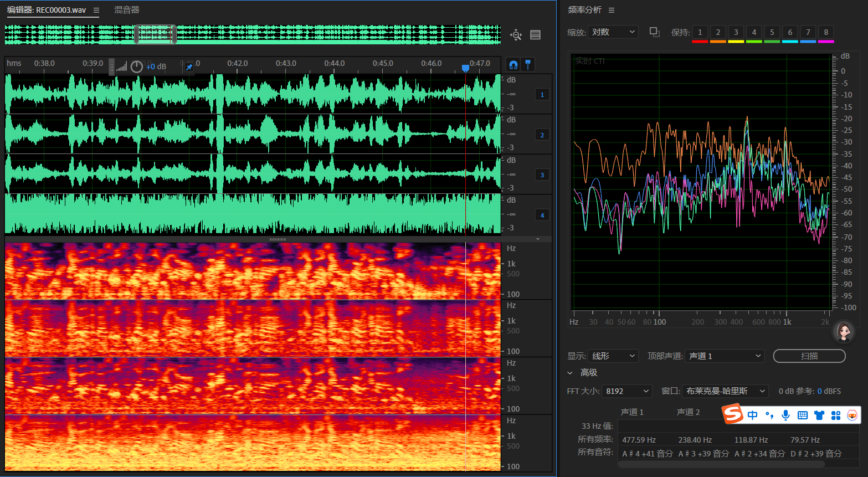Screen dimensions: 868x477
Task: Click the Sogou input method S logo
Action: point(733,414)
